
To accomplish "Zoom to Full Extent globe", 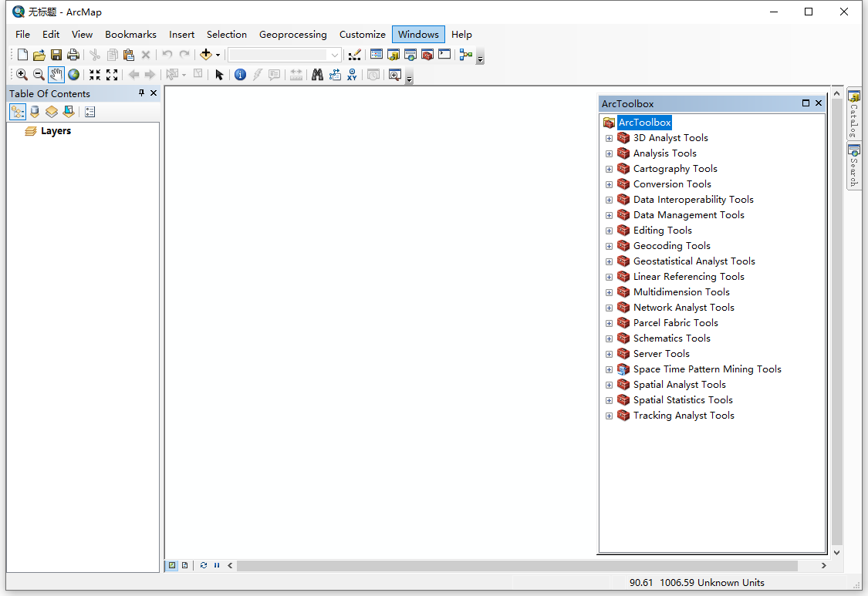I will coord(73,75).
